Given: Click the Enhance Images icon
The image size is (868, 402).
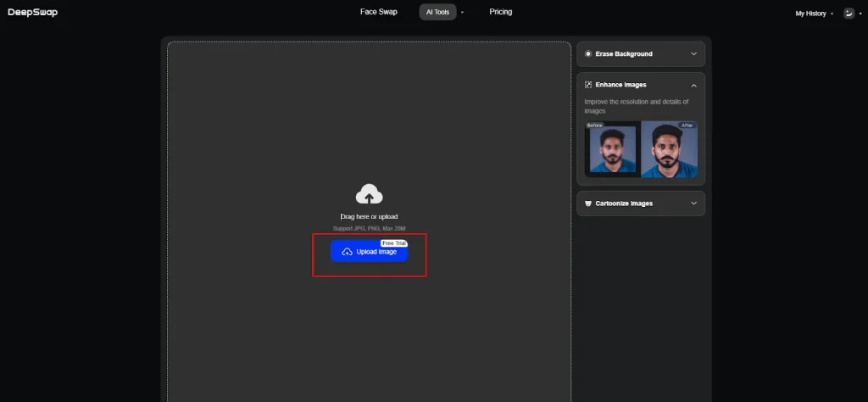Looking at the screenshot, I should [588, 85].
